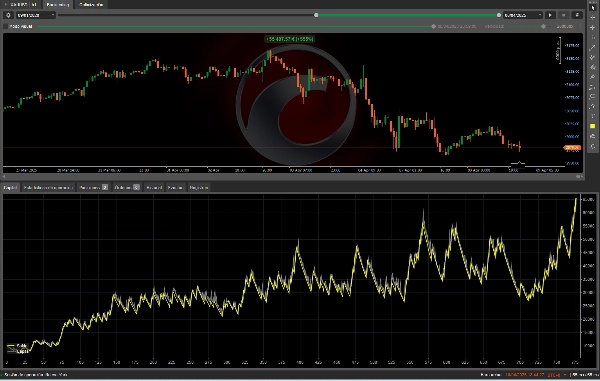Select the crosshair tool in right toolbar
Screen dimensions: 600x381
(x=593, y=17)
